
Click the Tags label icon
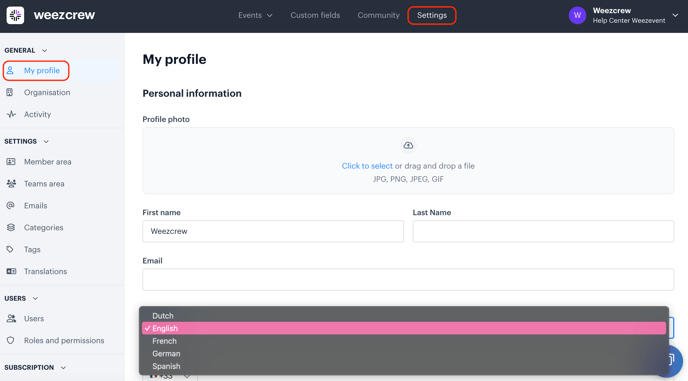pos(10,249)
